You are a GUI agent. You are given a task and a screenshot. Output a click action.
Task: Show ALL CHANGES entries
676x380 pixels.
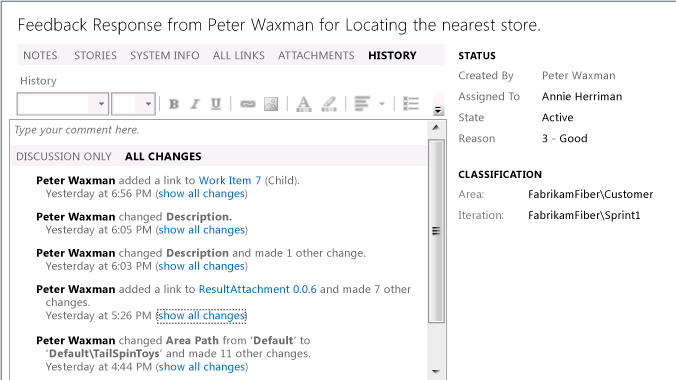[163, 156]
